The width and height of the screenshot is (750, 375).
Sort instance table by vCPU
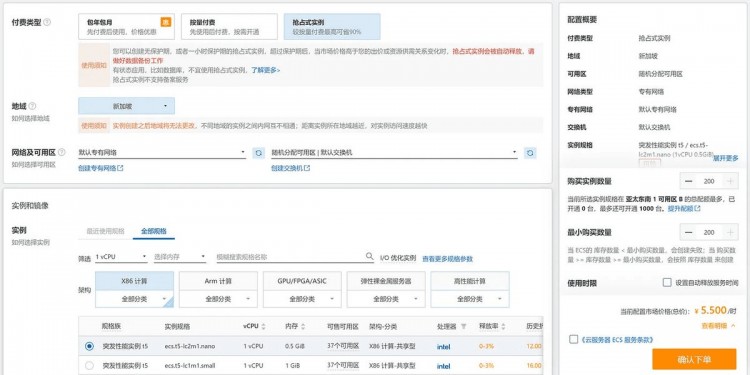(x=263, y=326)
